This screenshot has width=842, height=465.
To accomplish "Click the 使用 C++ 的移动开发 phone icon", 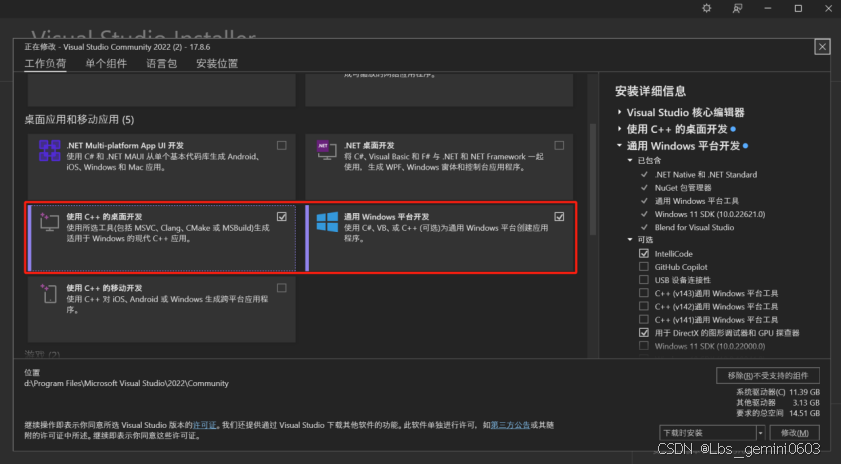I will point(49,293).
